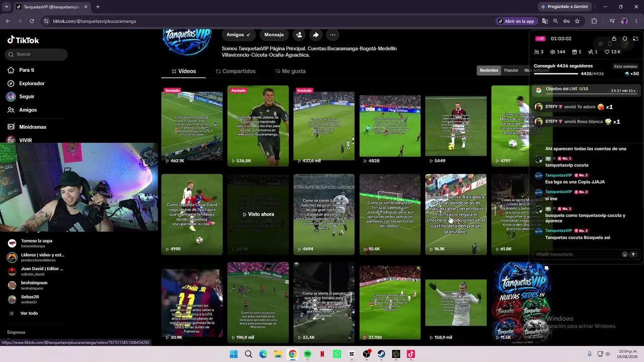This screenshot has width=644, height=362.
Task: Open the pinned video with 437,6 mil views
Action: (x=324, y=126)
